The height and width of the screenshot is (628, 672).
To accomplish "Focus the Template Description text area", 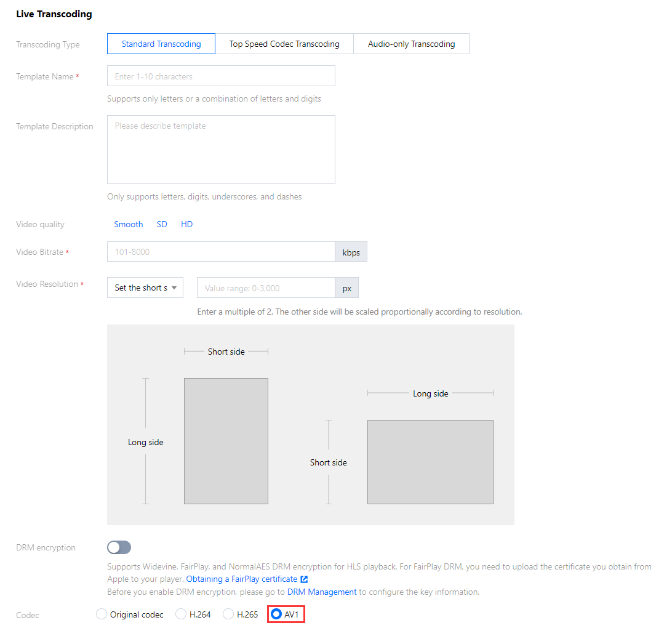I will point(221,150).
